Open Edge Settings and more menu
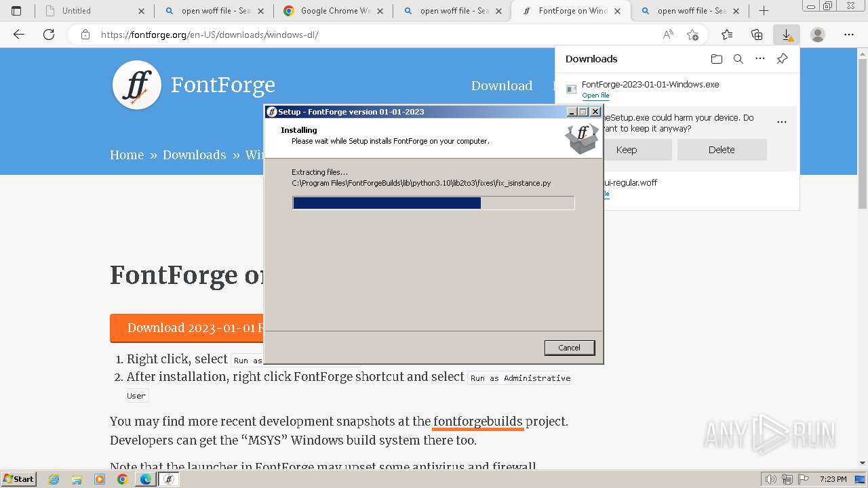This screenshot has width=868, height=488. pyautogui.click(x=849, y=35)
